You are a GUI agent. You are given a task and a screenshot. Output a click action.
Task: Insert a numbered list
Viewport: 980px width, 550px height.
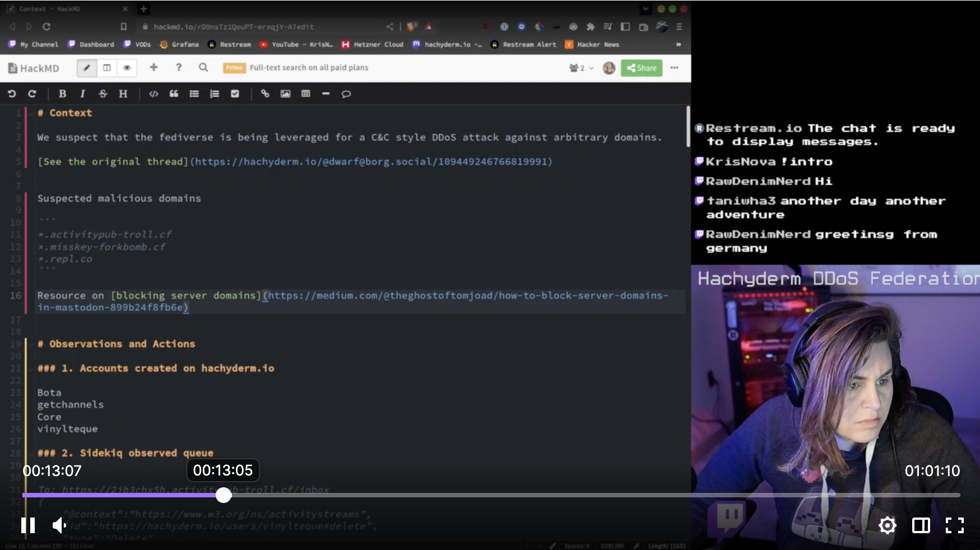(214, 94)
